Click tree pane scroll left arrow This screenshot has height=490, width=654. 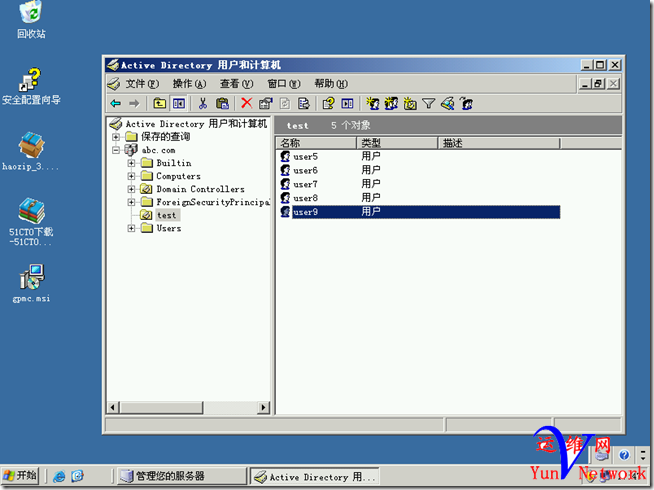click(x=113, y=407)
